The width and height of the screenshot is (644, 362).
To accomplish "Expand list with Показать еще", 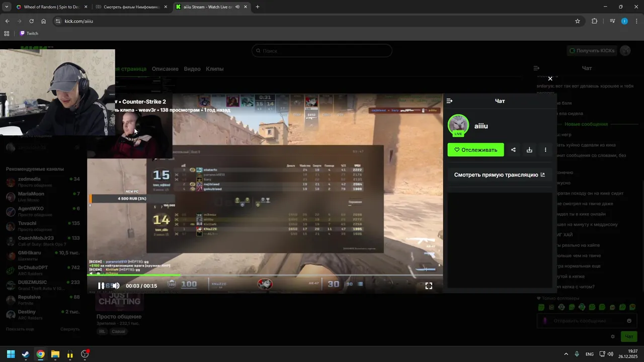I will coord(20,329).
